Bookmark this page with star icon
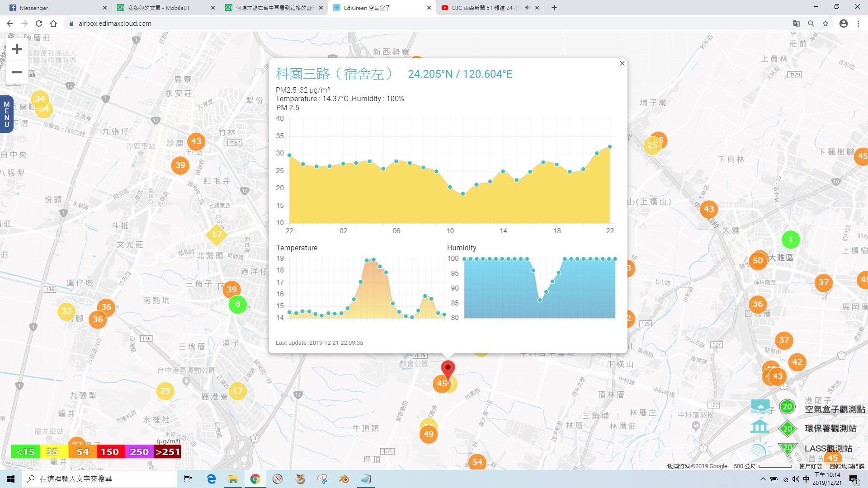This screenshot has height=488, width=868. pyautogui.click(x=826, y=23)
